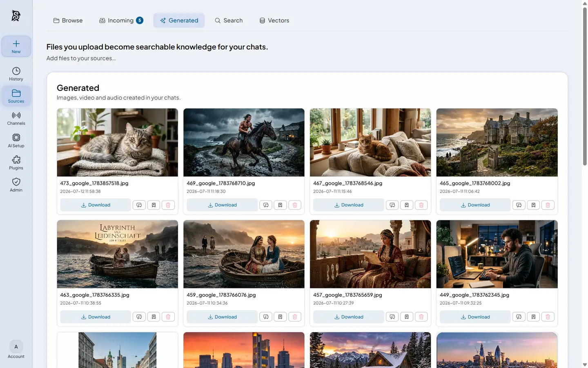588x368 pixels.
Task: Open the Vectors tab
Action: [274, 20]
